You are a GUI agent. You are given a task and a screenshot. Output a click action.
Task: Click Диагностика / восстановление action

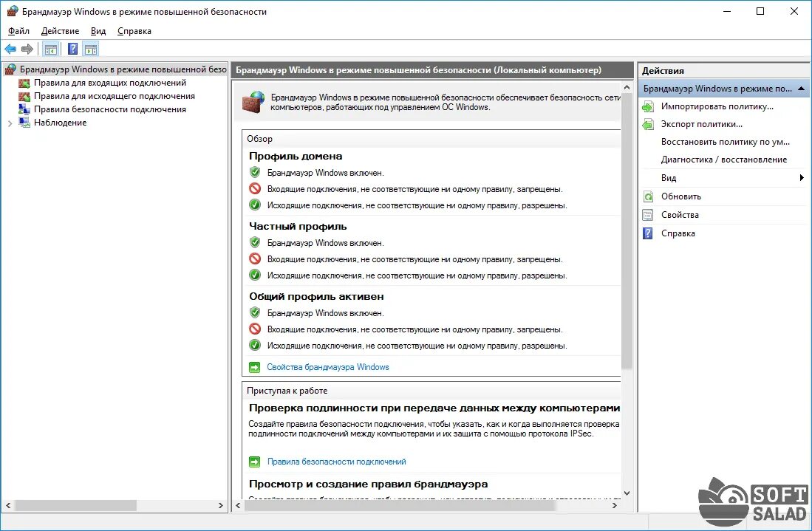coord(724,160)
